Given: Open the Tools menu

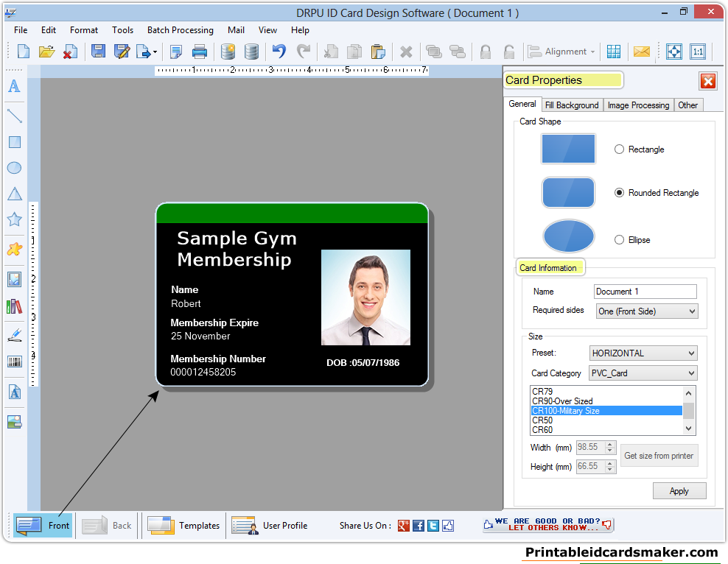Looking at the screenshot, I should tap(122, 30).
